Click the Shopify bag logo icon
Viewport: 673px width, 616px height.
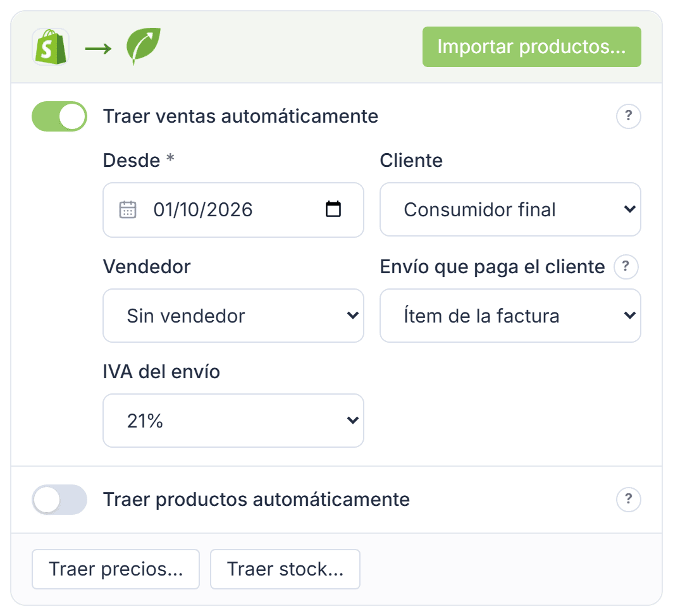51,47
